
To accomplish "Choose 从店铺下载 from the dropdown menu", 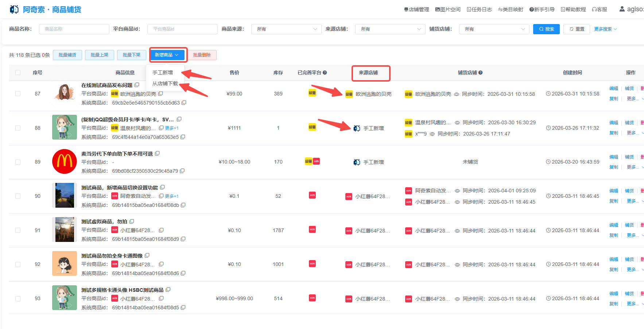I will pyautogui.click(x=165, y=83).
